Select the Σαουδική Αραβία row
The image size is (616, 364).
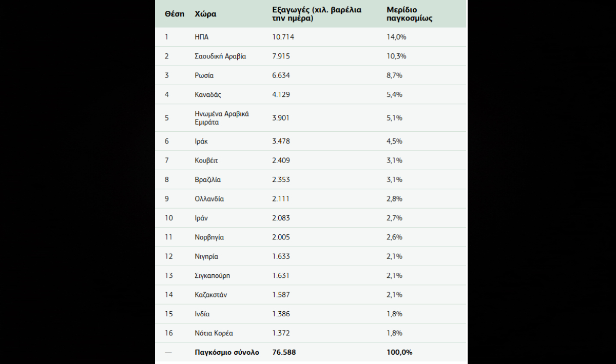[x=311, y=56]
